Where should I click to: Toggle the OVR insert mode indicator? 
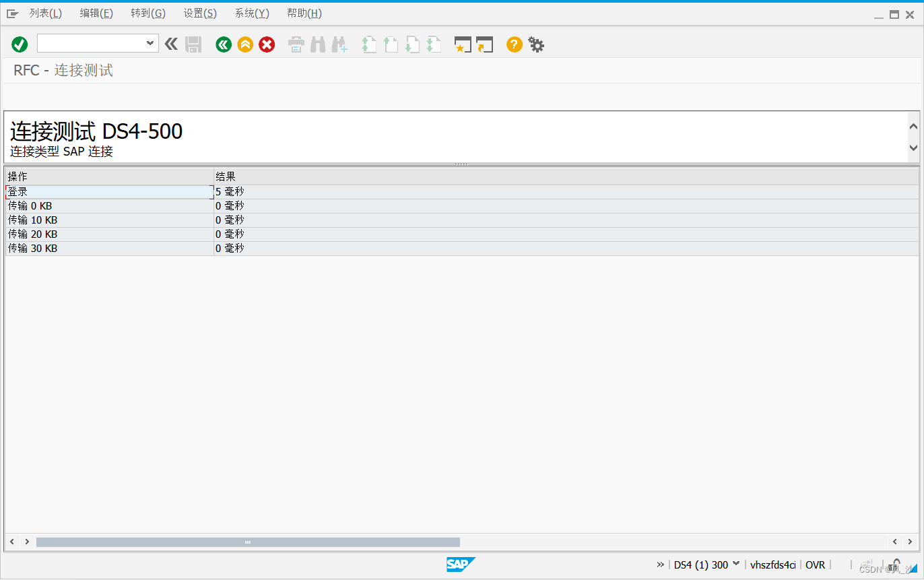pyautogui.click(x=815, y=565)
